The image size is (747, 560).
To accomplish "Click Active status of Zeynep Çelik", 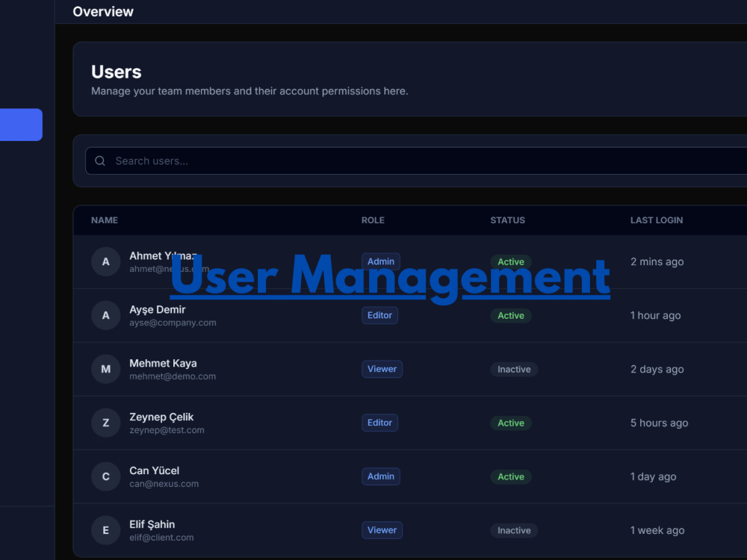I will [x=511, y=423].
